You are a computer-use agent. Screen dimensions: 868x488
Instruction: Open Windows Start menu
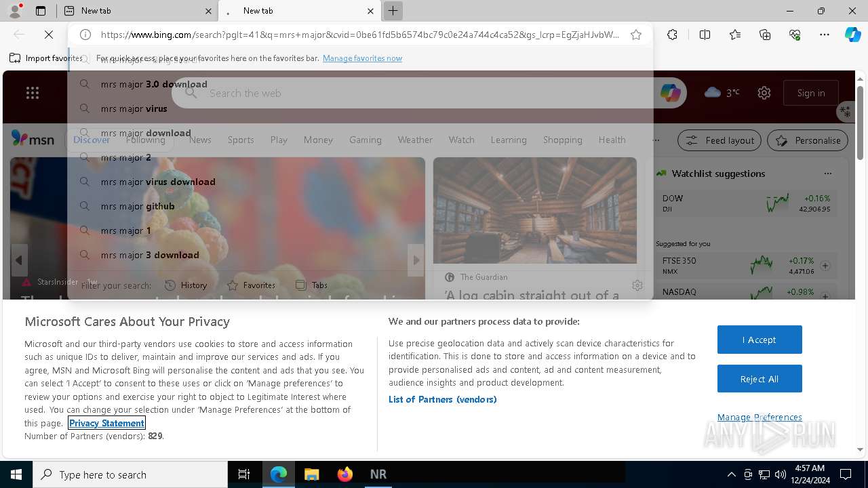coord(16,474)
